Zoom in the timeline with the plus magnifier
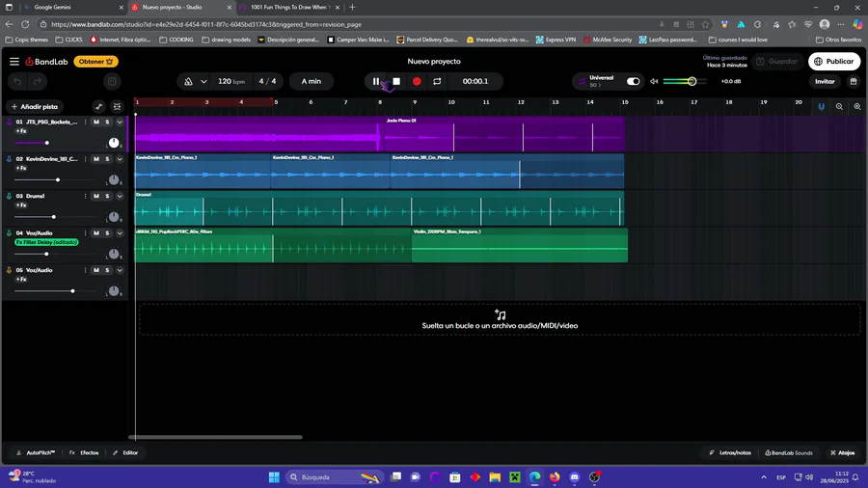This screenshot has height=488, width=868. tap(857, 106)
